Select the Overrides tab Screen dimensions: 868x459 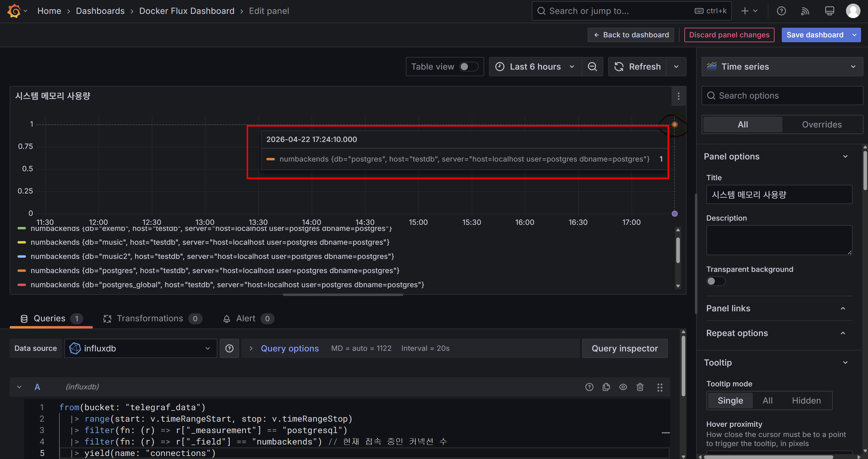click(x=822, y=124)
